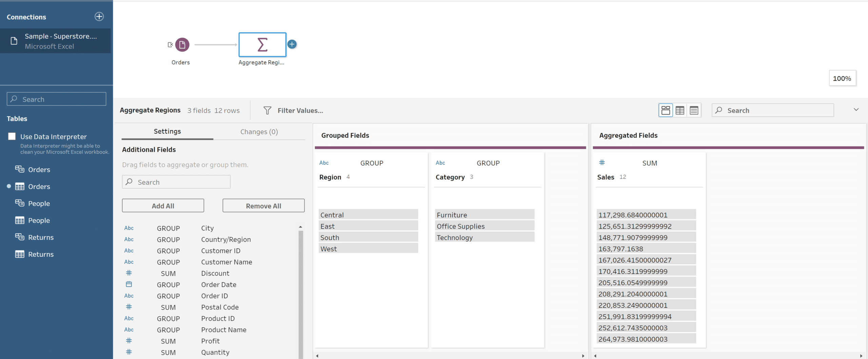Image resolution: width=868 pixels, height=359 pixels.
Task: Click the Tables search field
Action: [x=56, y=99]
